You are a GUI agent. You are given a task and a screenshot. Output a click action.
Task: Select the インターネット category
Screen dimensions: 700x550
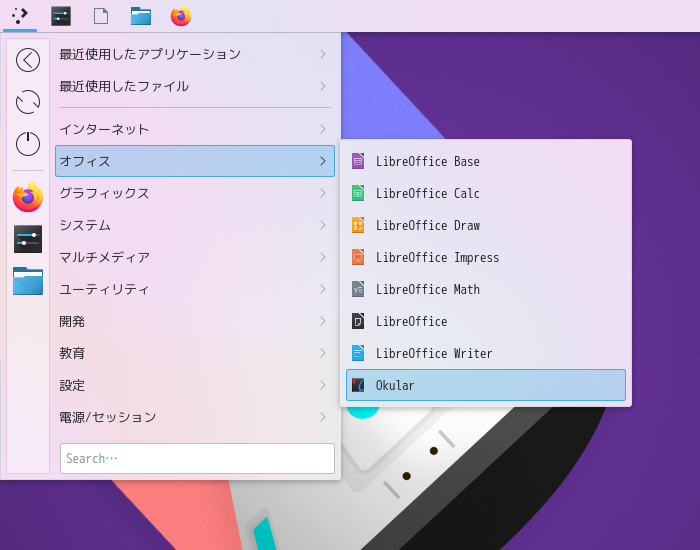click(195, 129)
